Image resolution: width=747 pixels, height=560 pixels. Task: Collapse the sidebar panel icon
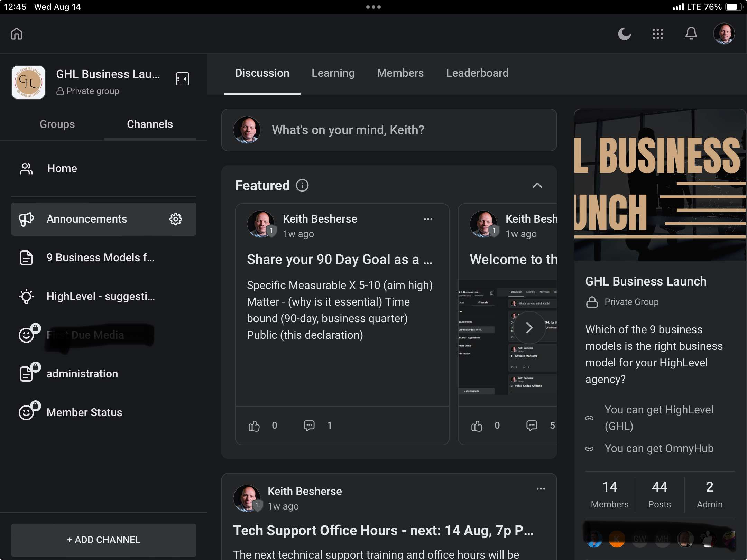(183, 79)
